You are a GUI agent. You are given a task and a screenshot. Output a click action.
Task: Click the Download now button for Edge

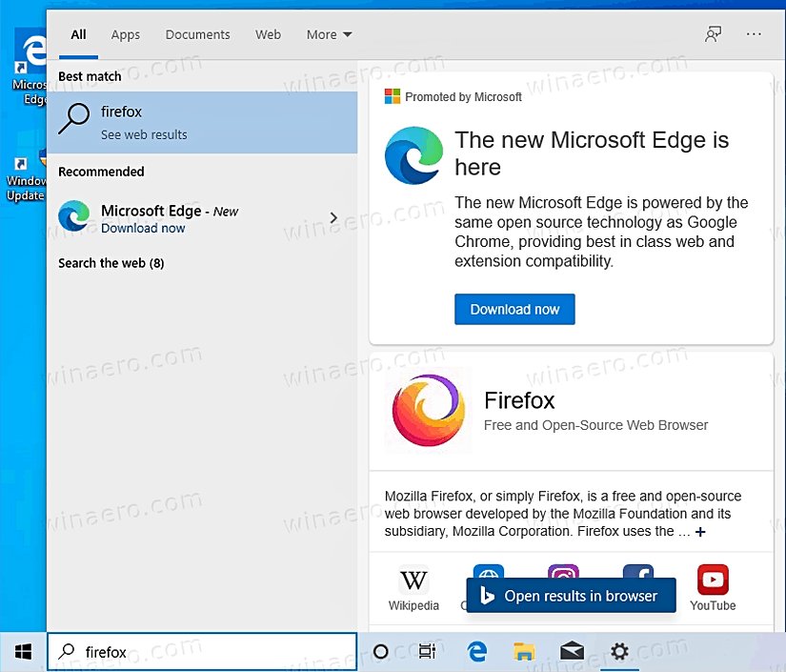514,309
